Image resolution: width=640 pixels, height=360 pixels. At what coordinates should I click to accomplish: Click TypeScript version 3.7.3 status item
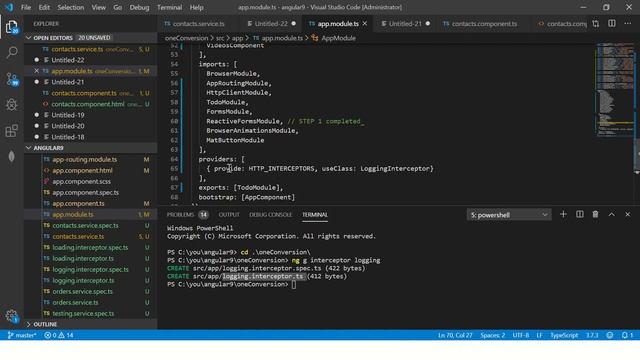coord(592,335)
